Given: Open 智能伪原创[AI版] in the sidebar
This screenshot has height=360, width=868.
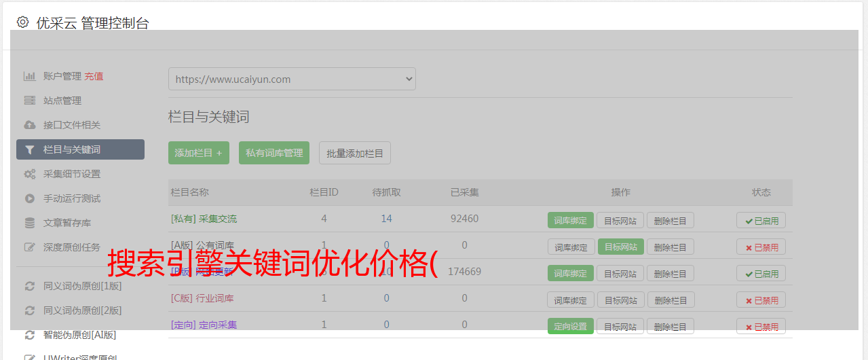Looking at the screenshot, I should click(80, 335).
